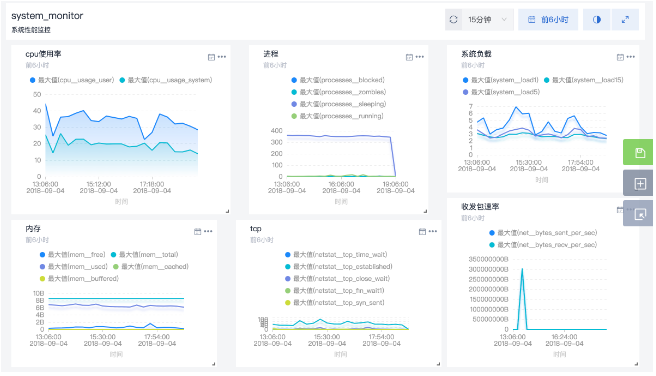Toggle processes_sleeping legend entry
The height and width of the screenshot is (376, 656).
pyautogui.click(x=338, y=104)
